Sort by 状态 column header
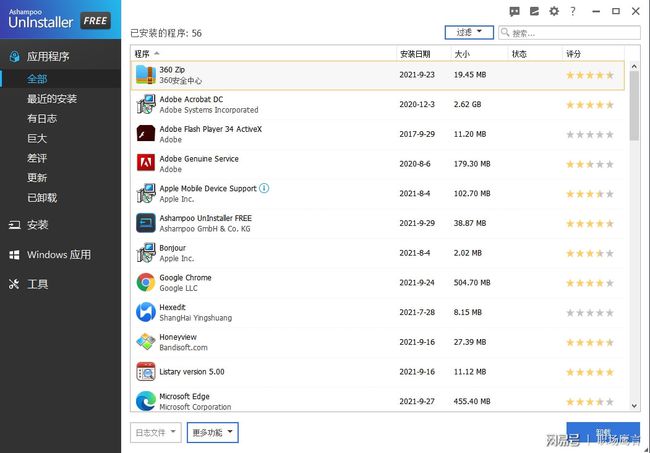The height and width of the screenshot is (453, 650). [535, 53]
